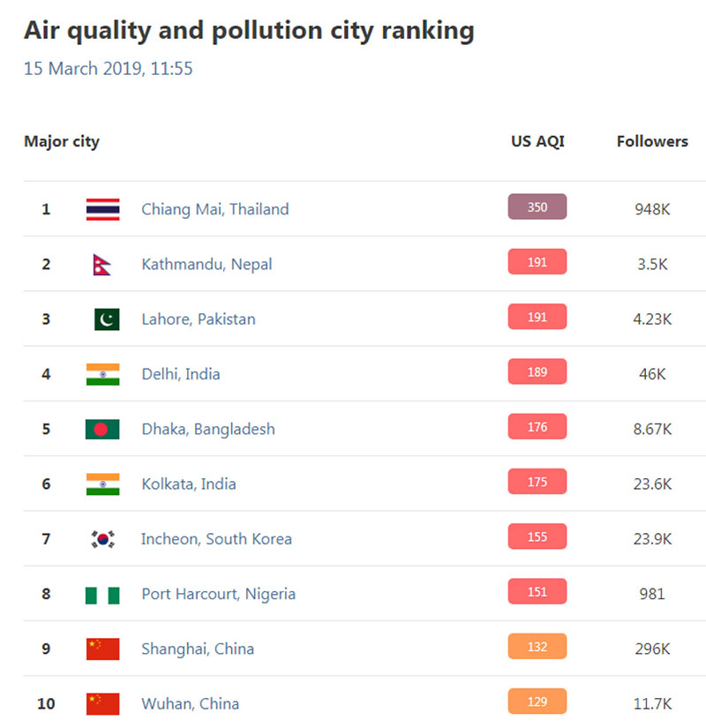Click the Nepal flag icon
Image resolution: width=706 pixels, height=728 pixels.
[x=101, y=264]
